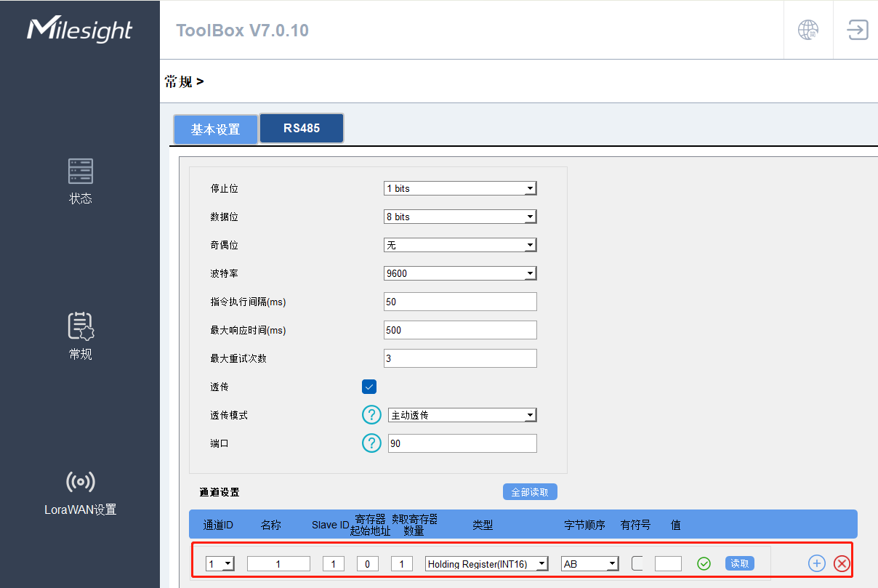This screenshot has width=878, height=588.
Task: Toggle the 有符号 checkbox in channel row
Action: tap(637, 563)
